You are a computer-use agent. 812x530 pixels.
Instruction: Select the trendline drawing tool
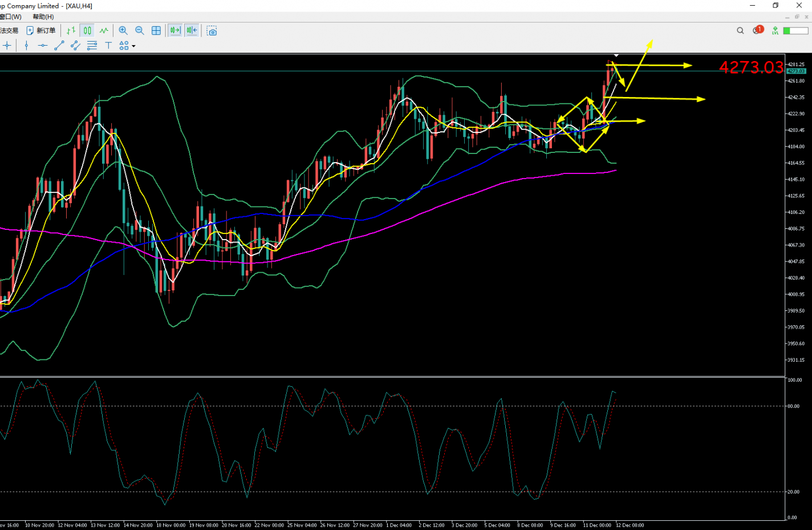tap(59, 46)
